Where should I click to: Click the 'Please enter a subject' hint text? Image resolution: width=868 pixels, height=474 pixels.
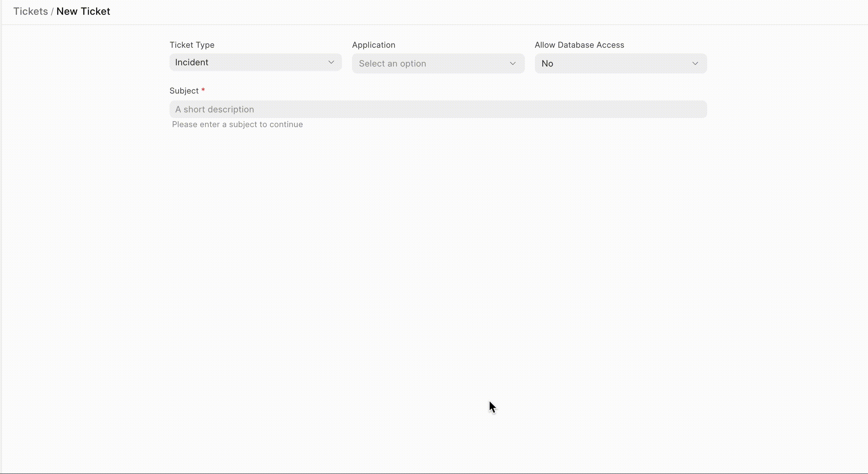click(237, 124)
